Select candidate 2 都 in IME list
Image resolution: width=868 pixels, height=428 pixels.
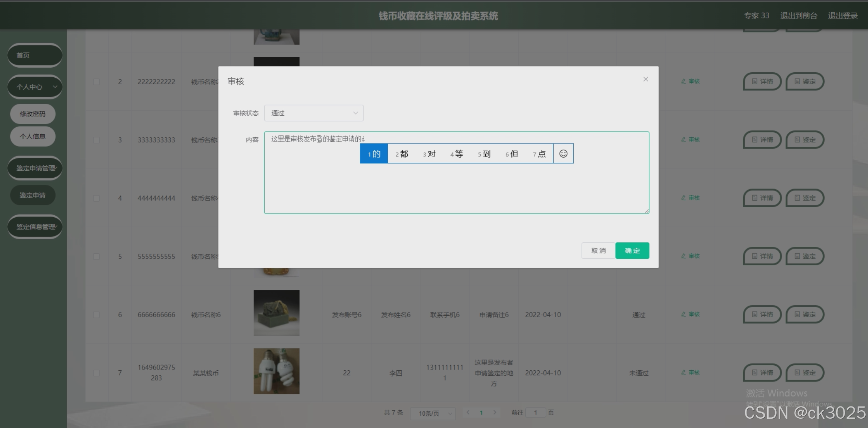(x=402, y=154)
